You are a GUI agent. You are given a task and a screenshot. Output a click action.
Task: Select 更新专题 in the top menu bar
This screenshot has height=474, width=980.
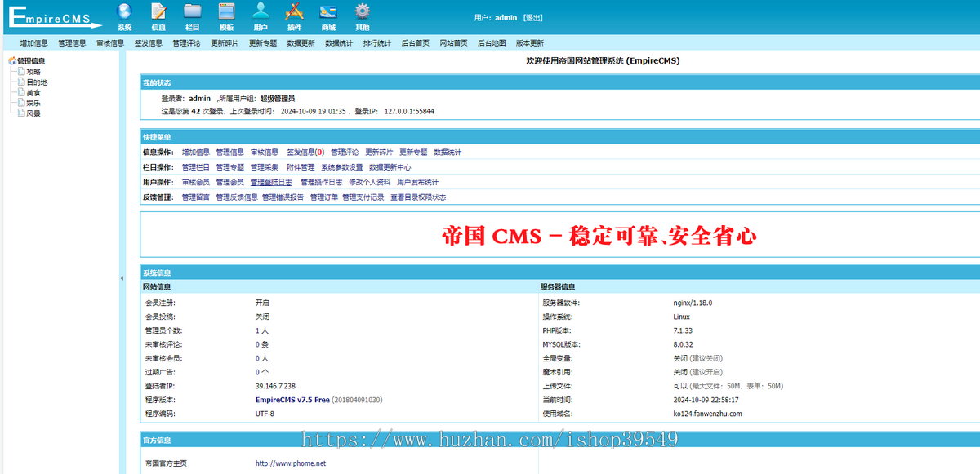[x=263, y=43]
